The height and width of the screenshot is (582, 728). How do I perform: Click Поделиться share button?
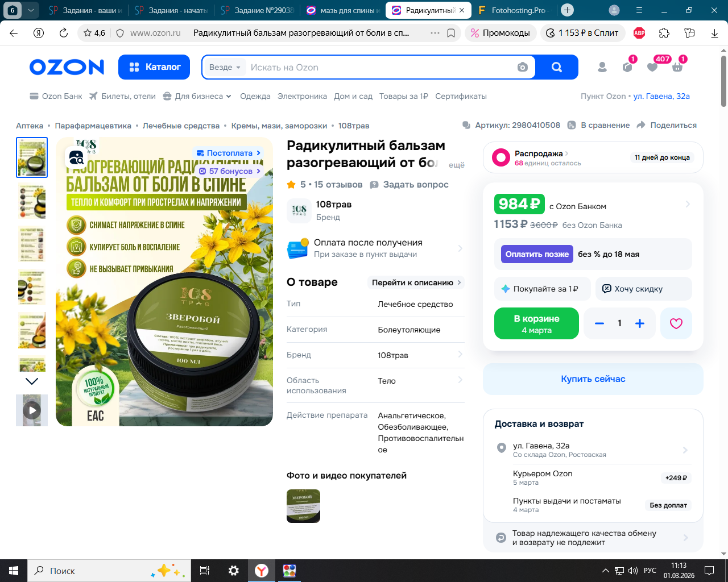(667, 125)
